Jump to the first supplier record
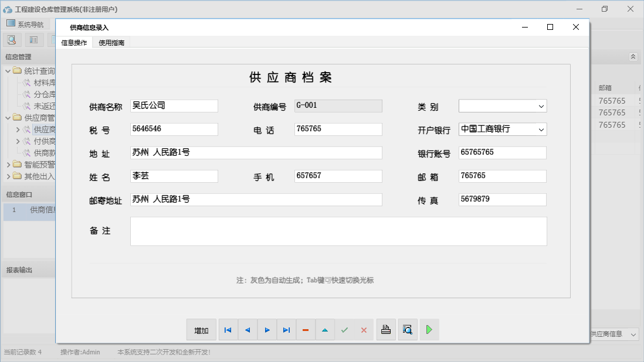644x362 pixels. (x=228, y=330)
